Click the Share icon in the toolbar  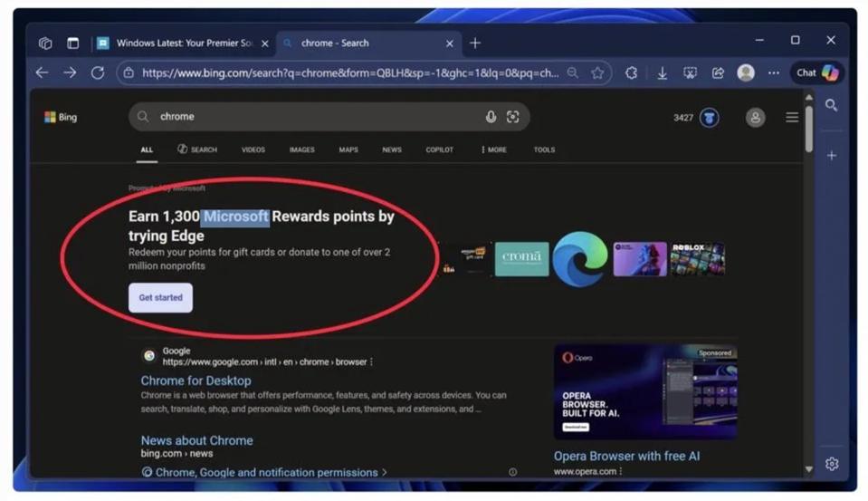click(718, 72)
